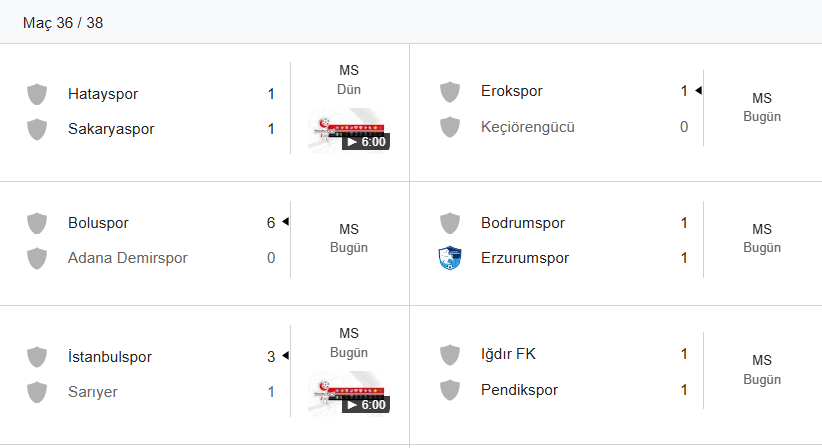Click the Erzurumspor blue club logo
This screenshot has height=448, width=822.
[450, 258]
